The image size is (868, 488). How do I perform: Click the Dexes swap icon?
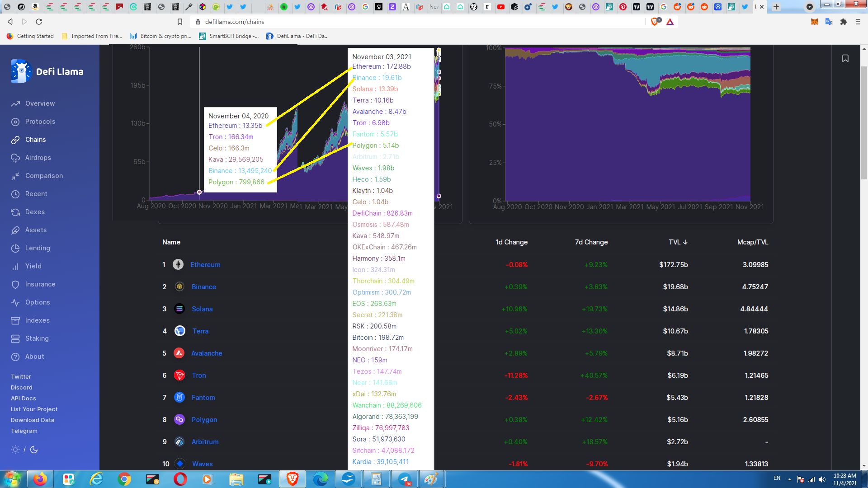coord(15,212)
